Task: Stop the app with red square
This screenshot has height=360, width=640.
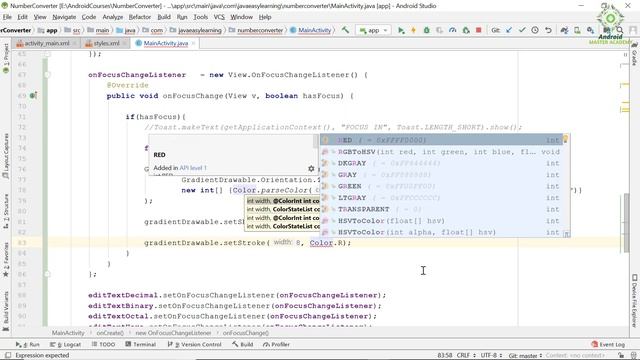Action: pyautogui.click(x=479, y=30)
